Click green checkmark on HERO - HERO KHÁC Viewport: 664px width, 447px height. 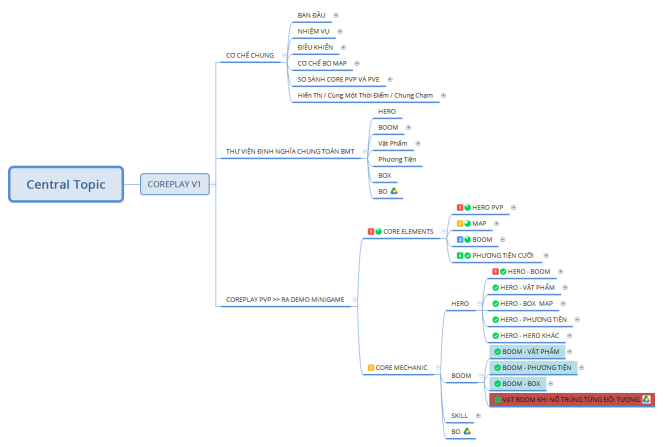495,336
